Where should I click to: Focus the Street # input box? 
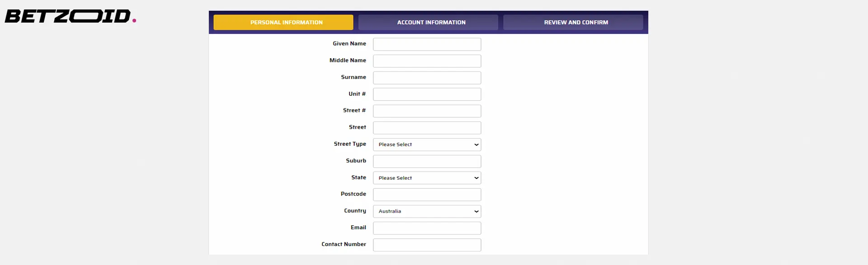427,111
